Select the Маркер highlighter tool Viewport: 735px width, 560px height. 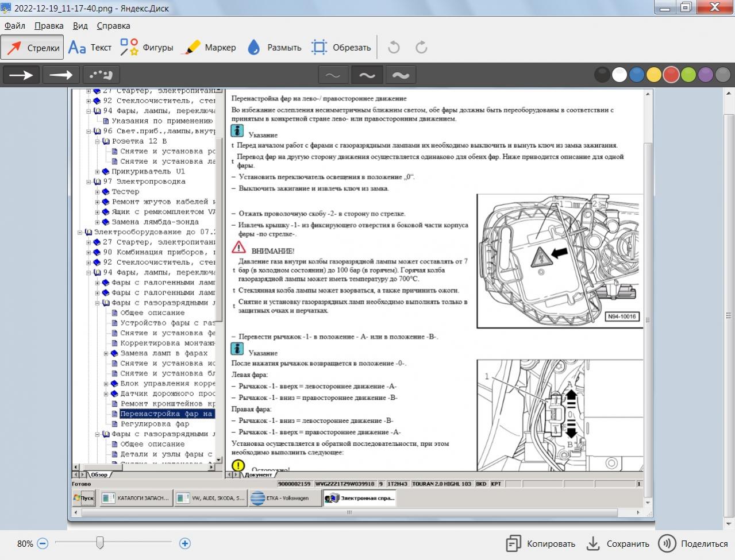(x=209, y=48)
